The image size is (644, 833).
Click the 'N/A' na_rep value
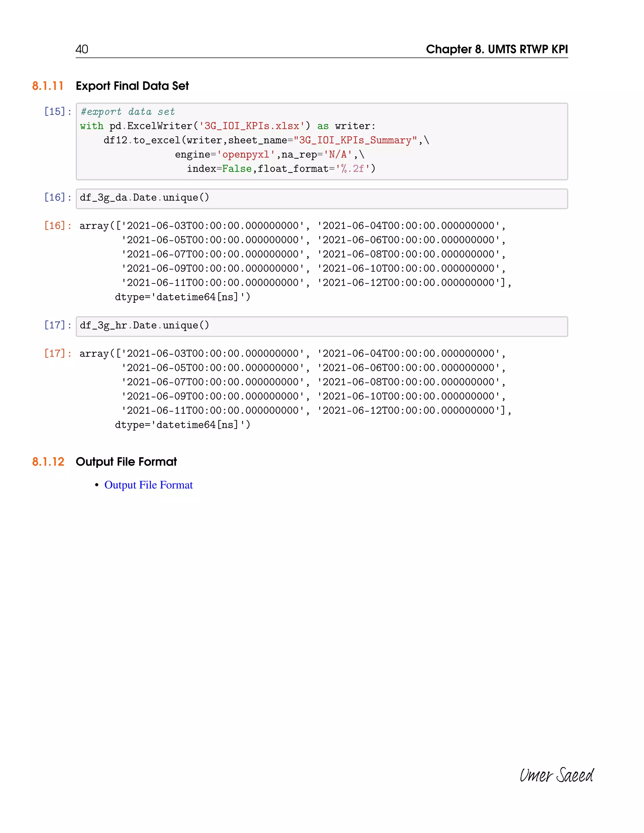pos(338,154)
